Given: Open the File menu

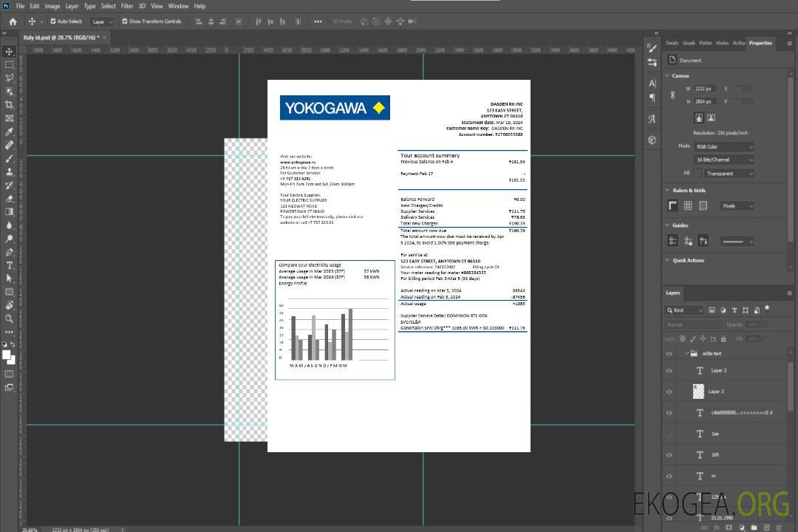Looking at the screenshot, I should [21, 6].
